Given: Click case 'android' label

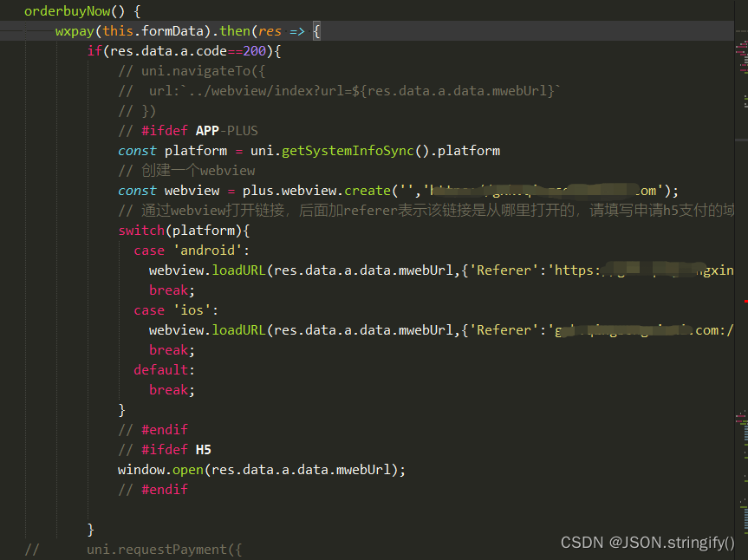Looking at the screenshot, I should (192, 251).
